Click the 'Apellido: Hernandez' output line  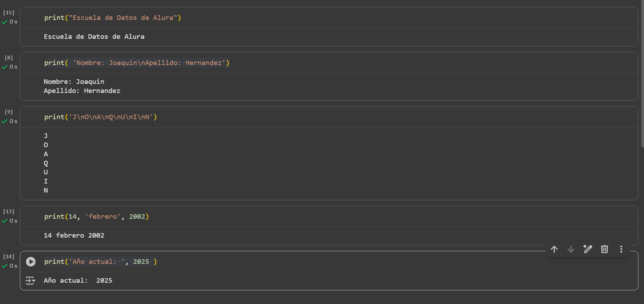82,91
